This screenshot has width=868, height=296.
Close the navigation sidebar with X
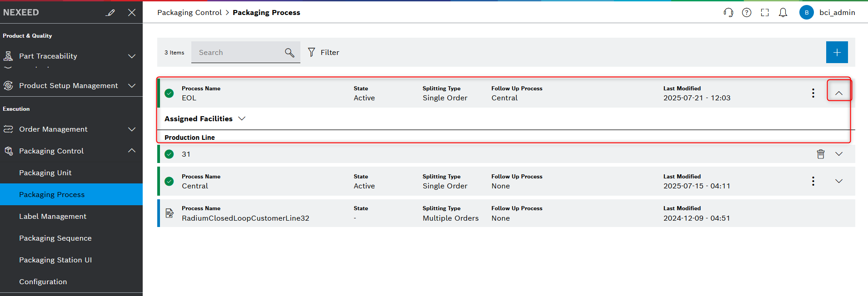pyautogui.click(x=132, y=13)
